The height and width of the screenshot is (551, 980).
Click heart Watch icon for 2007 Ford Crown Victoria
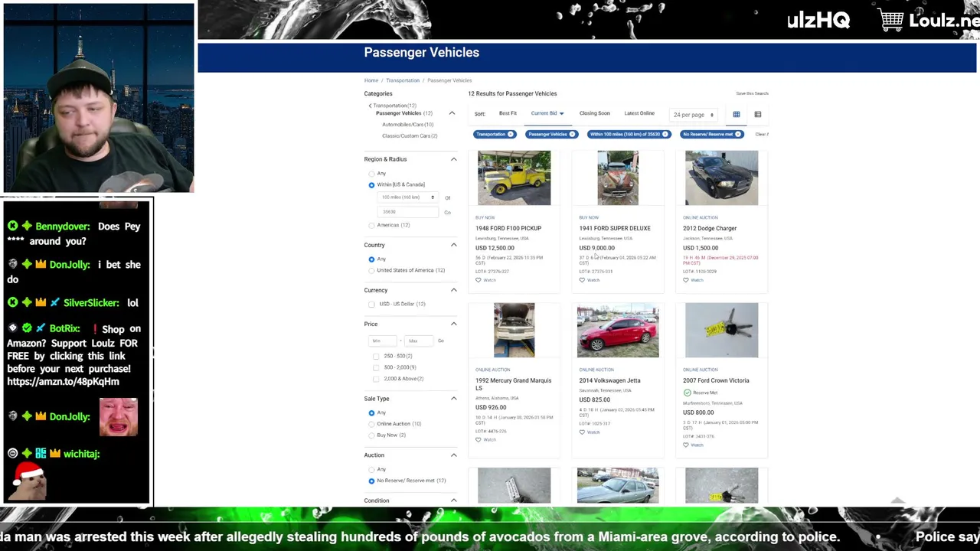(x=686, y=445)
